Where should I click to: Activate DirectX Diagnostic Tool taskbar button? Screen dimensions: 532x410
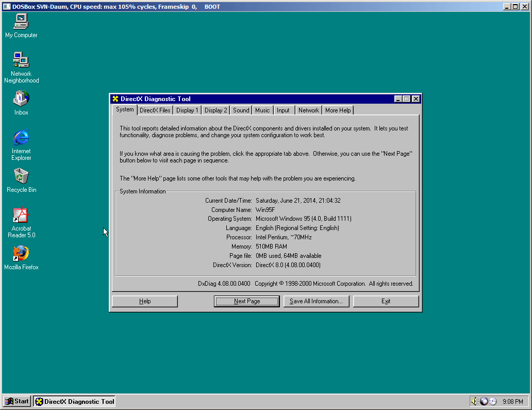coord(74,401)
